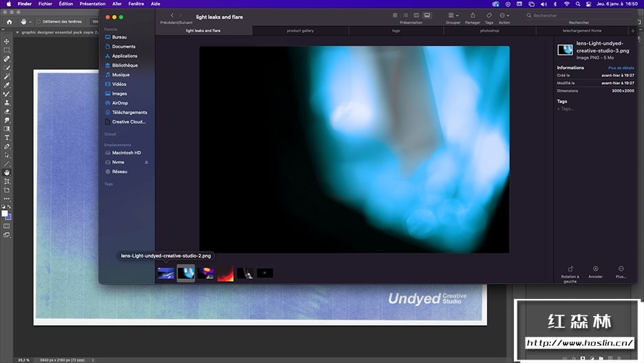Open the Edit Toolbar three-dots button
This screenshot has width=644, height=363.
7,199
